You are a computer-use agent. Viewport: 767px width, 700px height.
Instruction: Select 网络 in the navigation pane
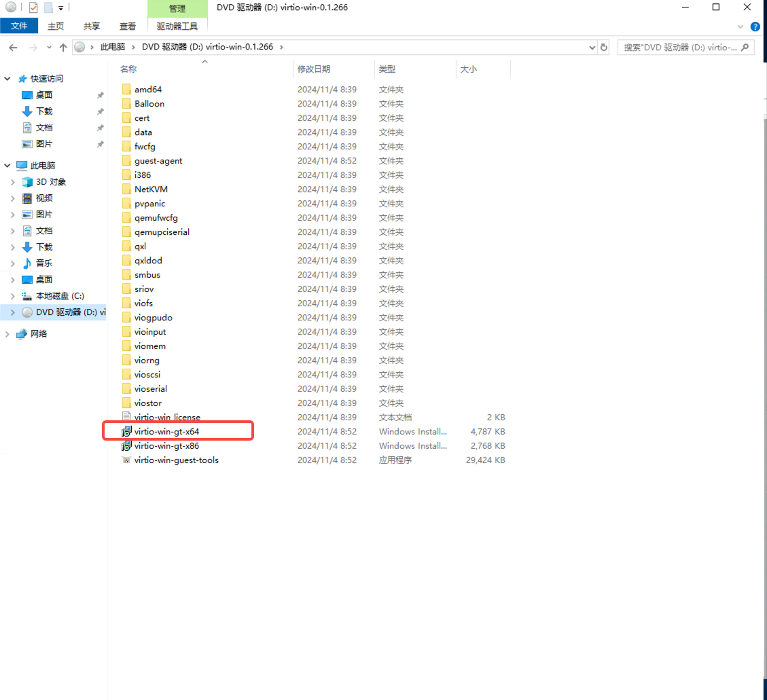click(39, 334)
